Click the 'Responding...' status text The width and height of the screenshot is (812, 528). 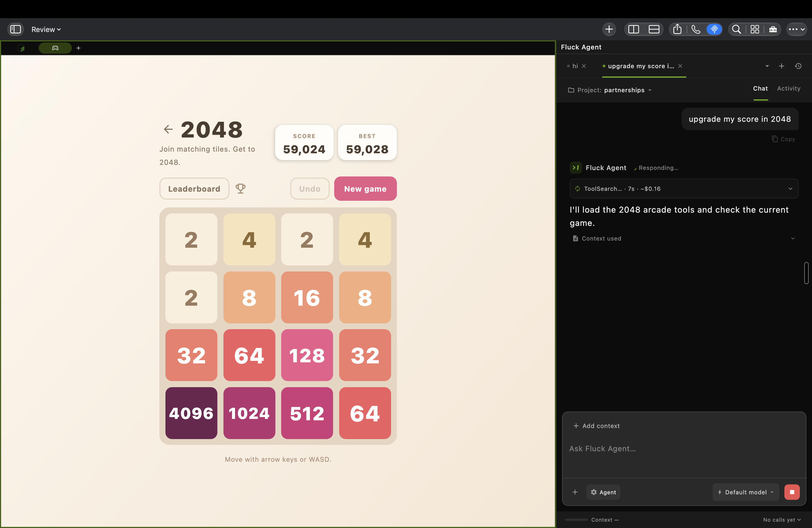[x=658, y=168]
